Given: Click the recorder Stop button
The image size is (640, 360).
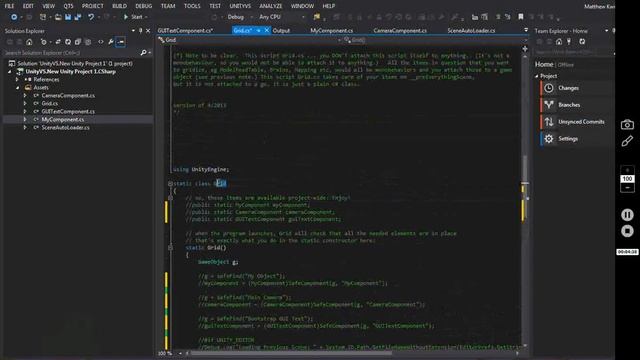Looking at the screenshot, I should (627, 231).
